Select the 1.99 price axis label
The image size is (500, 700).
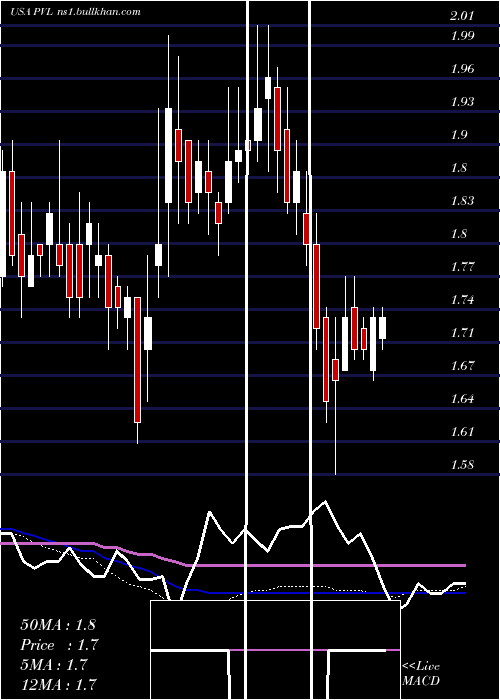click(462, 36)
